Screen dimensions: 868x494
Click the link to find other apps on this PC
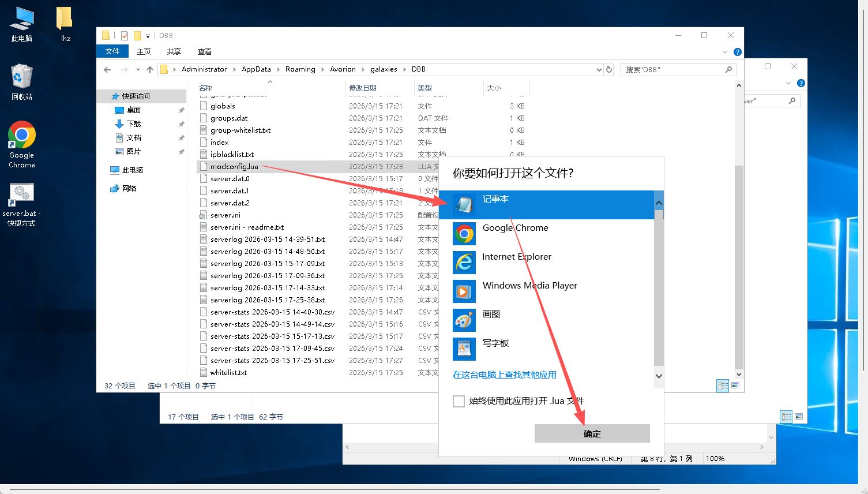tap(504, 375)
